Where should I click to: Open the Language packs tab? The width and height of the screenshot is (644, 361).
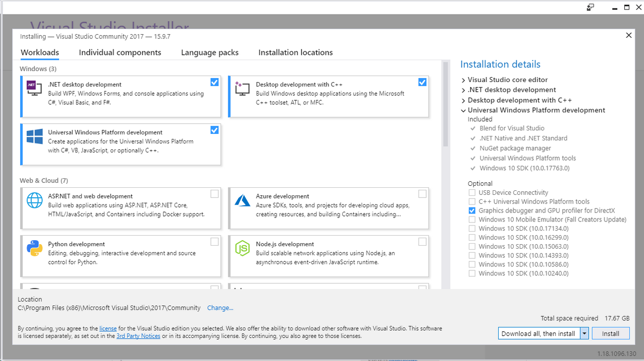[210, 52]
